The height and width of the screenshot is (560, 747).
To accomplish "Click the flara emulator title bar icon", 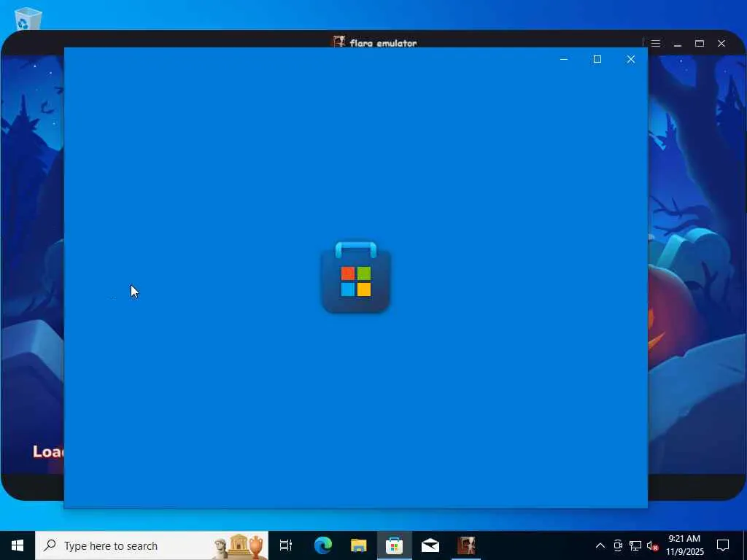I will click(338, 42).
